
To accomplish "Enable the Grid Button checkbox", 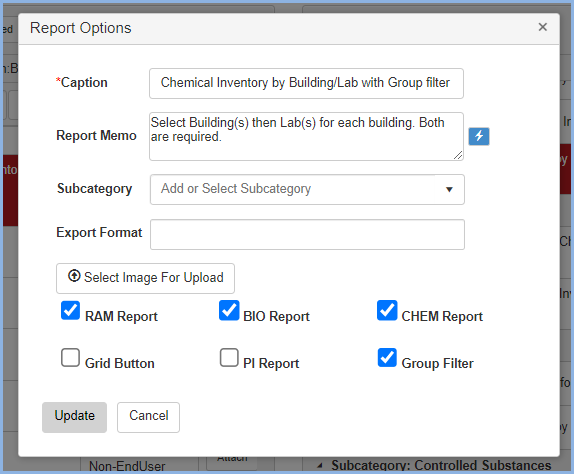I will 70,357.
